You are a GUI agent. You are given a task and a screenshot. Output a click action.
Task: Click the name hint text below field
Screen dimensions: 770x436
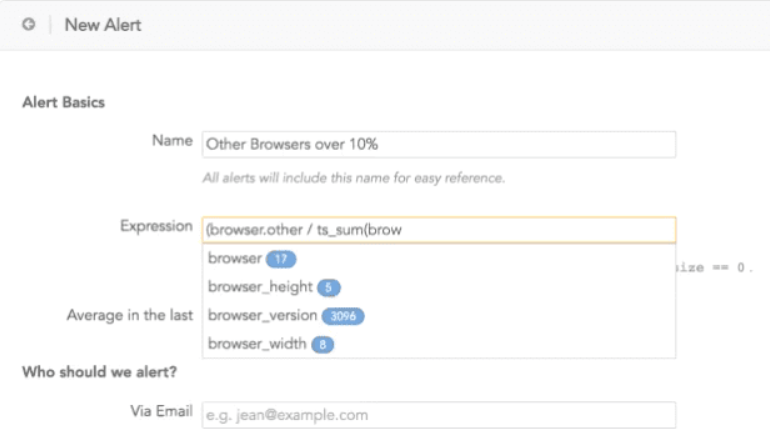click(354, 178)
